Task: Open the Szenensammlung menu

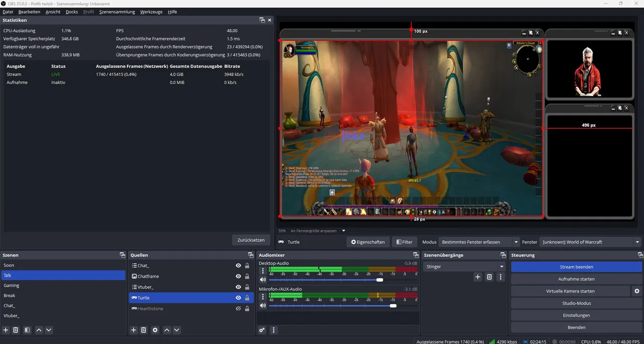Action: [x=117, y=12]
